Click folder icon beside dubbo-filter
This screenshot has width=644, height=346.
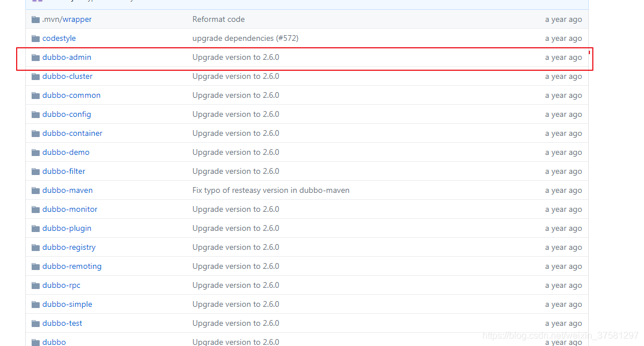coord(36,171)
